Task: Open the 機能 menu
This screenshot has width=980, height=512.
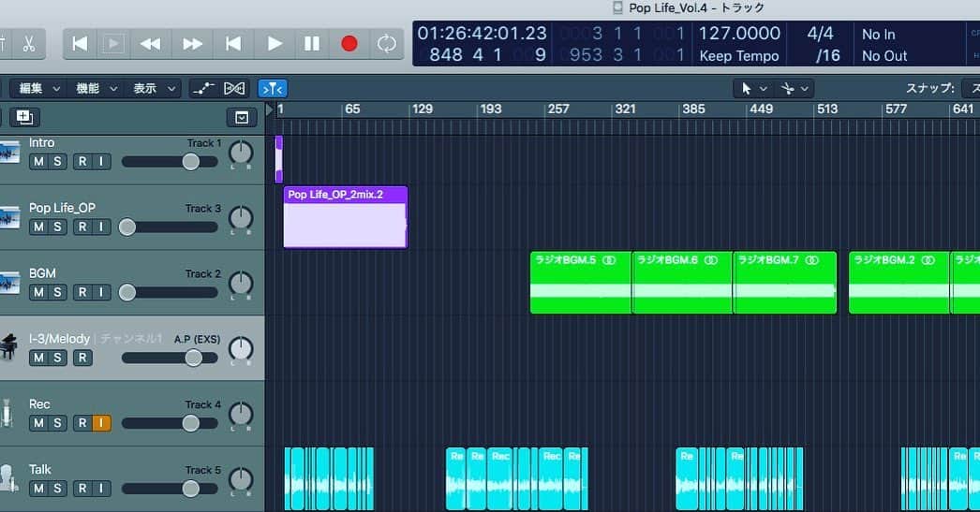Action: (x=97, y=89)
